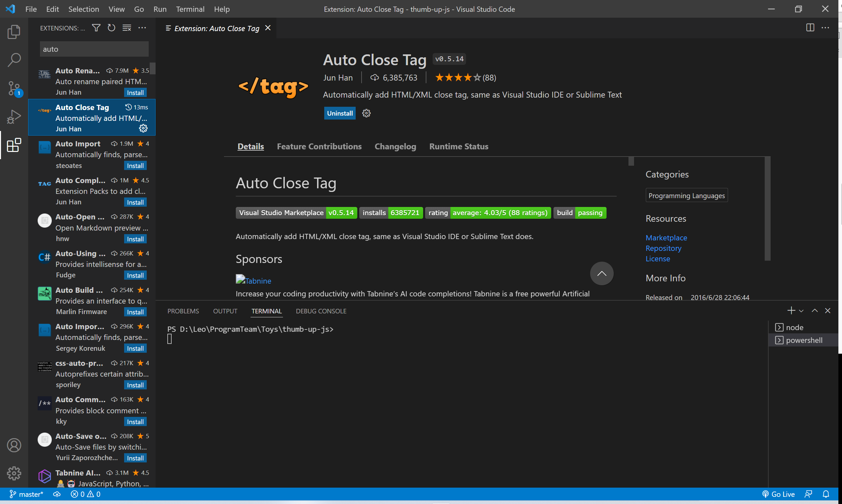Clear extensions search results
Viewport: 842px width, 504px height.
click(x=127, y=28)
